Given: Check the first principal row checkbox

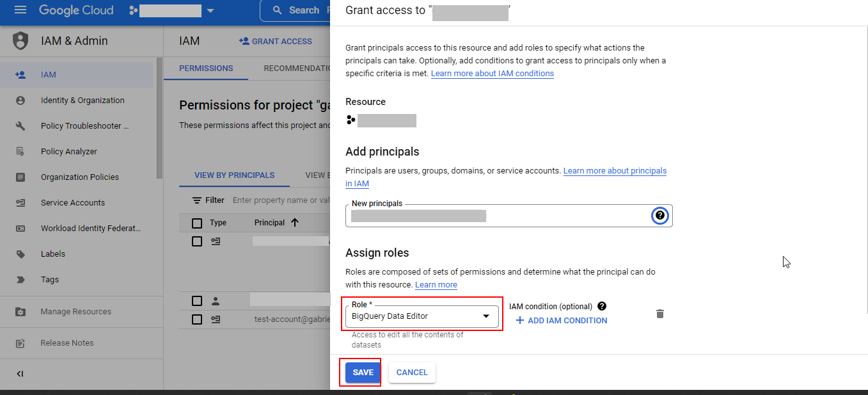Looking at the screenshot, I should (x=197, y=241).
